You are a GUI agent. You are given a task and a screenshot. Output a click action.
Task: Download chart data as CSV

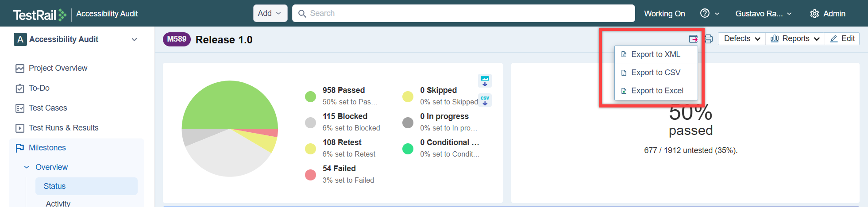pos(485,100)
